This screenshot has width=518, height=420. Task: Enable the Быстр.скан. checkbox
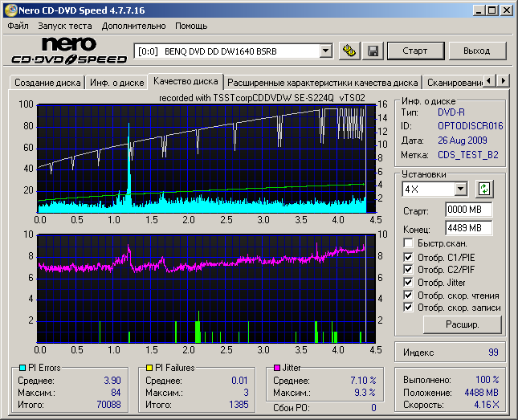pos(409,243)
